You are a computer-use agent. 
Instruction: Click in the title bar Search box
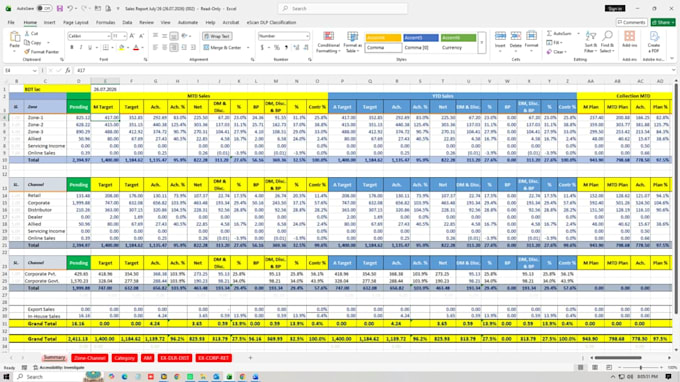tap(343, 9)
